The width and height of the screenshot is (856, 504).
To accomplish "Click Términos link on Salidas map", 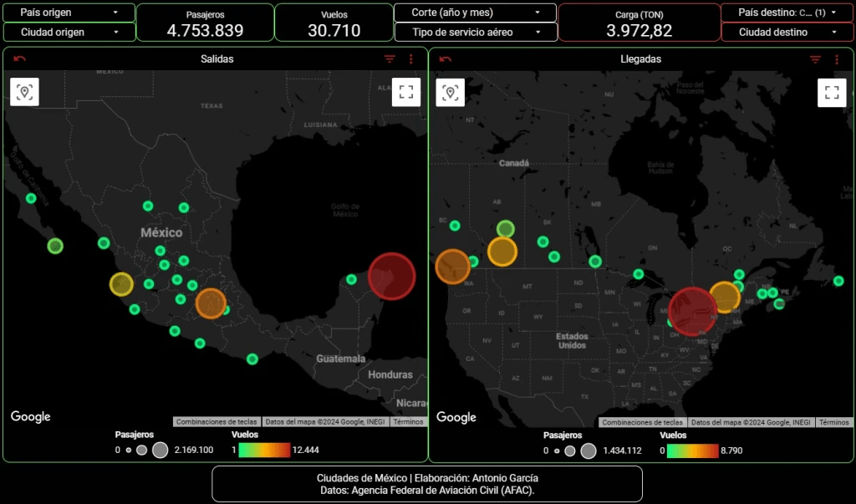I will point(408,422).
